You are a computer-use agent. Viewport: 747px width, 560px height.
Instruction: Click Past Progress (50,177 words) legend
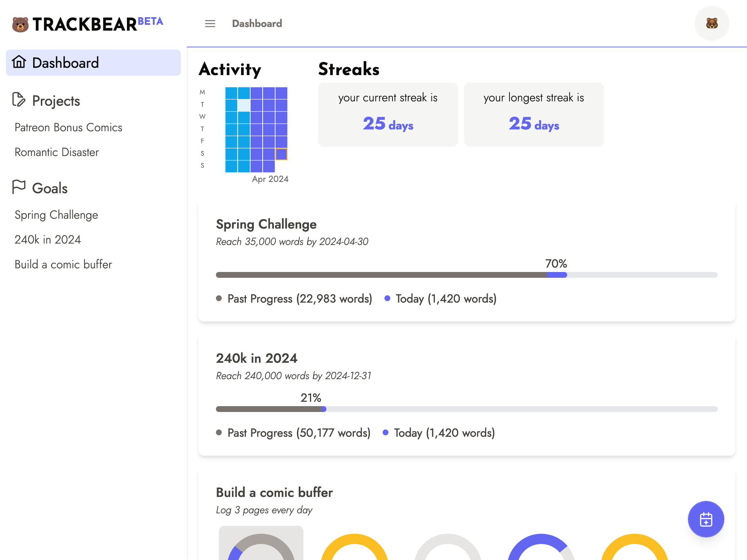[x=293, y=433]
